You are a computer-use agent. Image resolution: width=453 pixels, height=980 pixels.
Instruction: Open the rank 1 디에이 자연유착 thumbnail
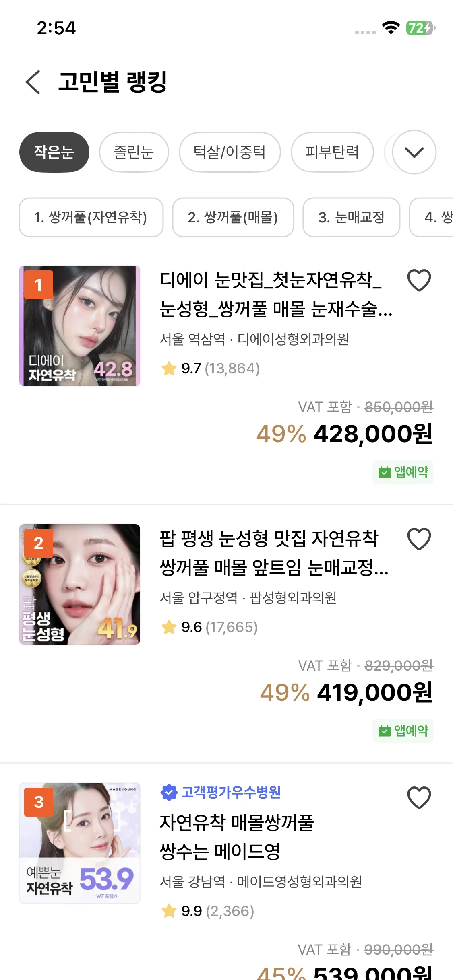pyautogui.click(x=80, y=326)
